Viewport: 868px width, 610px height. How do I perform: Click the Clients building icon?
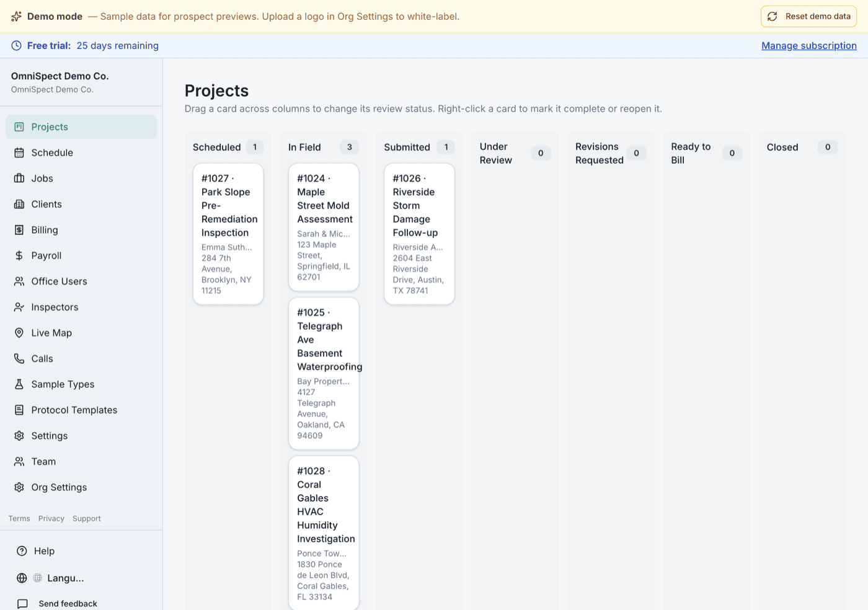point(19,204)
